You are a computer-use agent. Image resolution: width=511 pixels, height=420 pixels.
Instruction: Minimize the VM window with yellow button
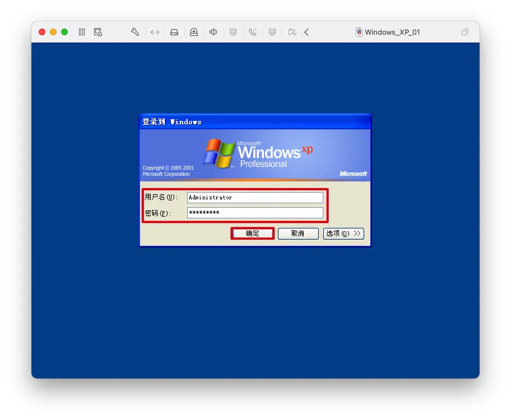53,32
